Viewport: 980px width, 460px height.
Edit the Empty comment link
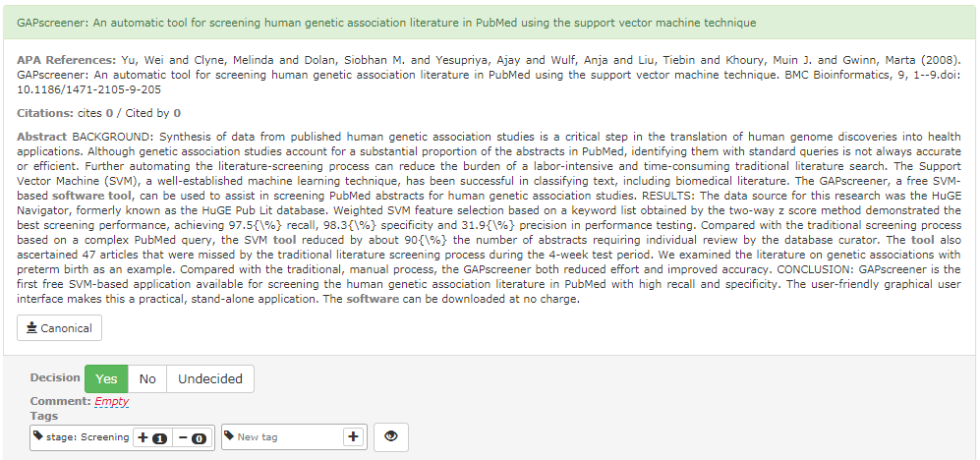click(112, 401)
